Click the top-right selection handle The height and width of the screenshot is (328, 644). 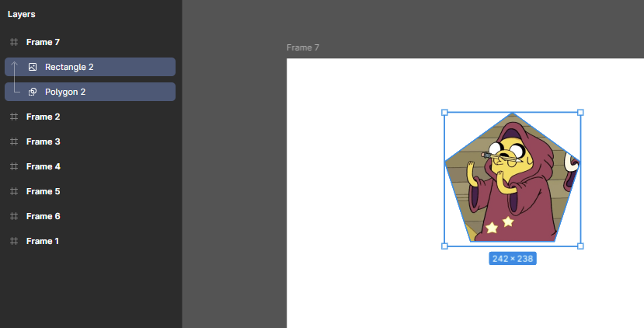(580, 113)
